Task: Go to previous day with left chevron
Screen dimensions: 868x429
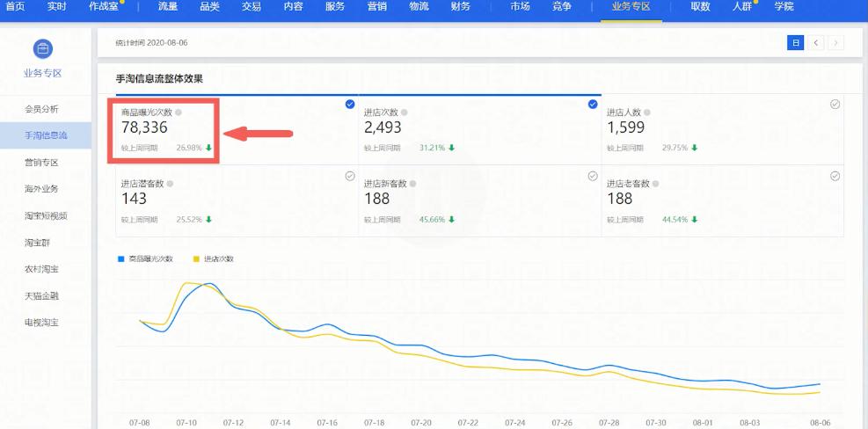Action: tap(815, 43)
